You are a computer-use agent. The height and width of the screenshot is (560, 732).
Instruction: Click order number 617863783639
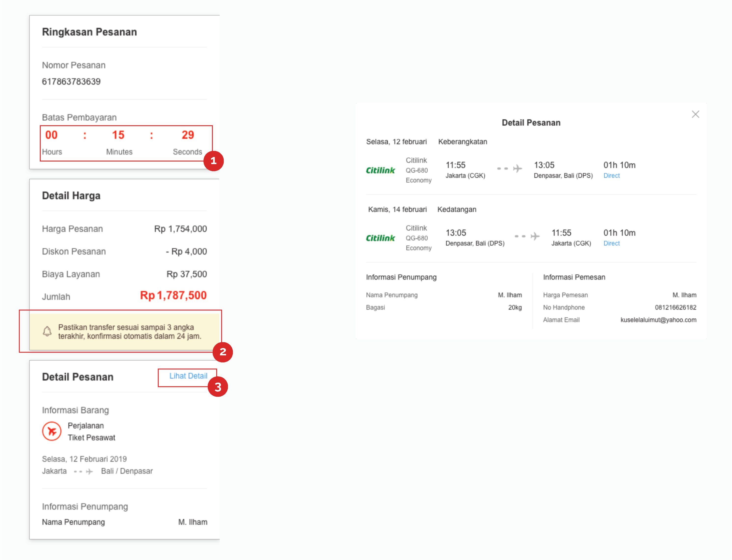pyautogui.click(x=71, y=82)
